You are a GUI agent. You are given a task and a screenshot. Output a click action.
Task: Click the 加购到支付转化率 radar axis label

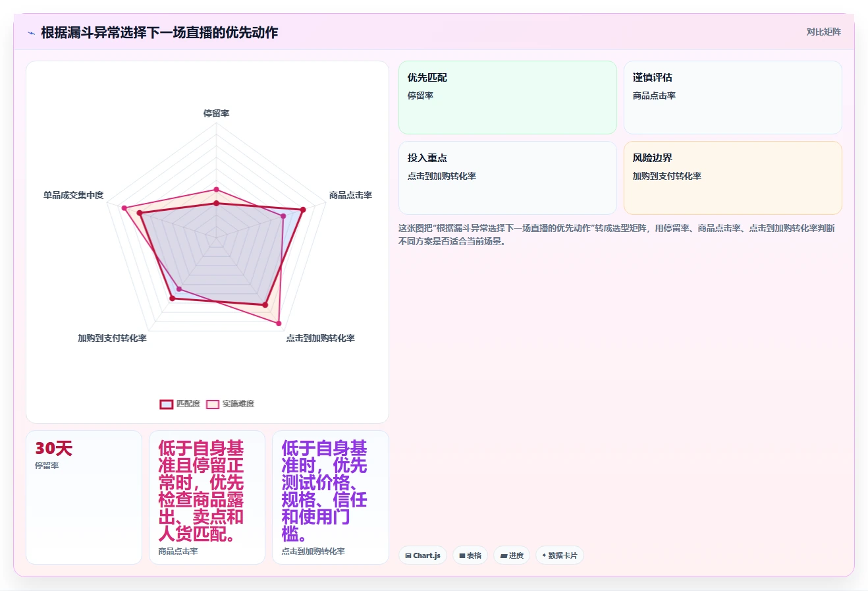(x=112, y=338)
